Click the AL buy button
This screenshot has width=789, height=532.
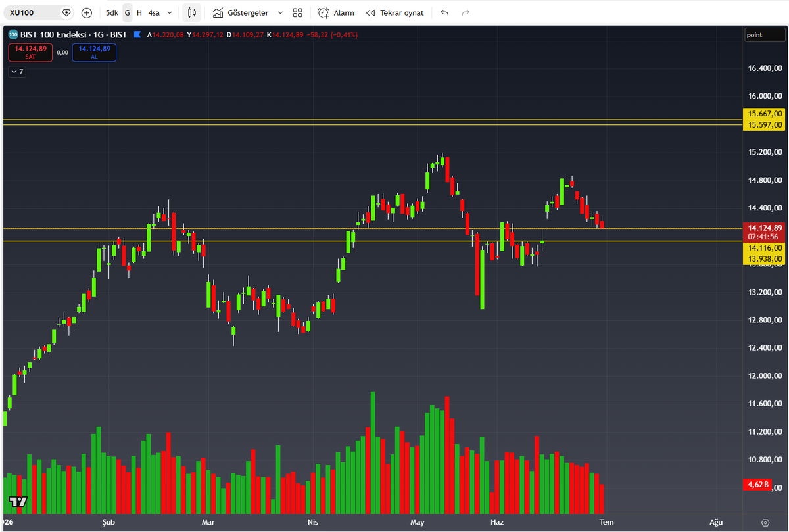[x=94, y=53]
